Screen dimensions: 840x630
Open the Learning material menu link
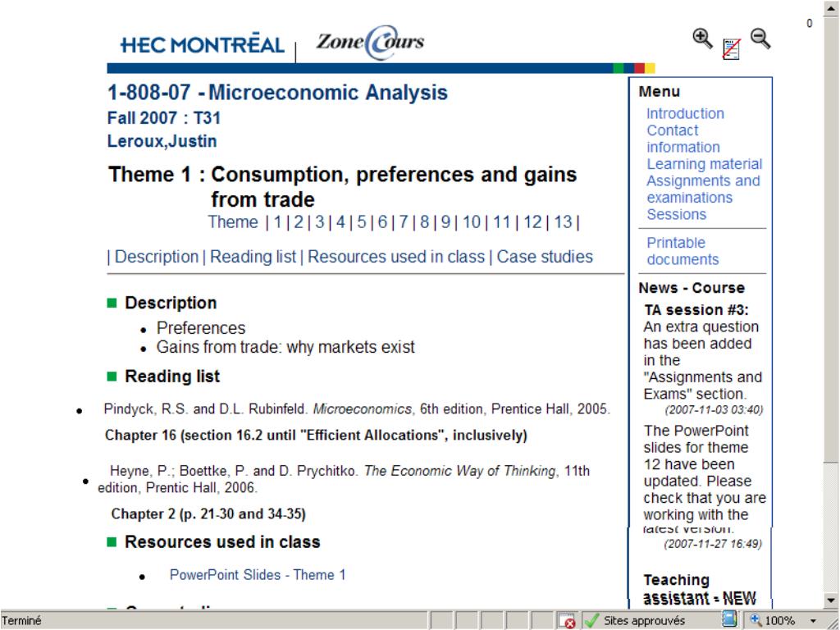[705, 164]
